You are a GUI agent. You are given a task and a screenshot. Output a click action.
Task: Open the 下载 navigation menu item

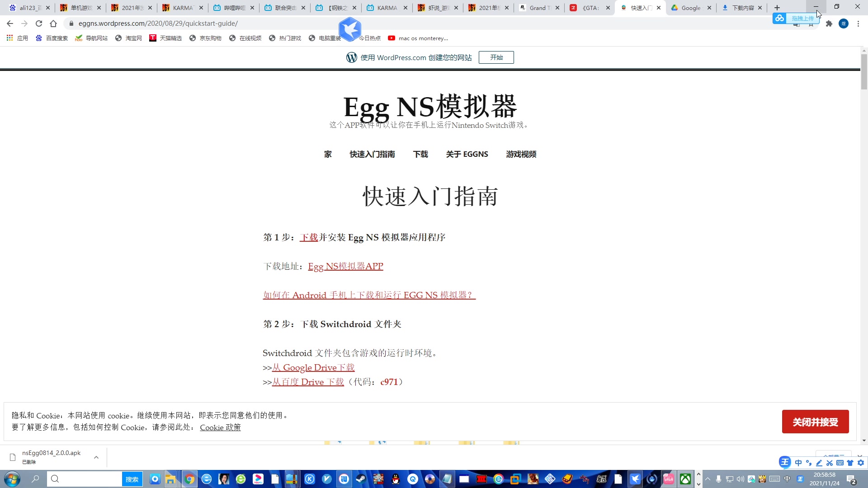[420, 154]
